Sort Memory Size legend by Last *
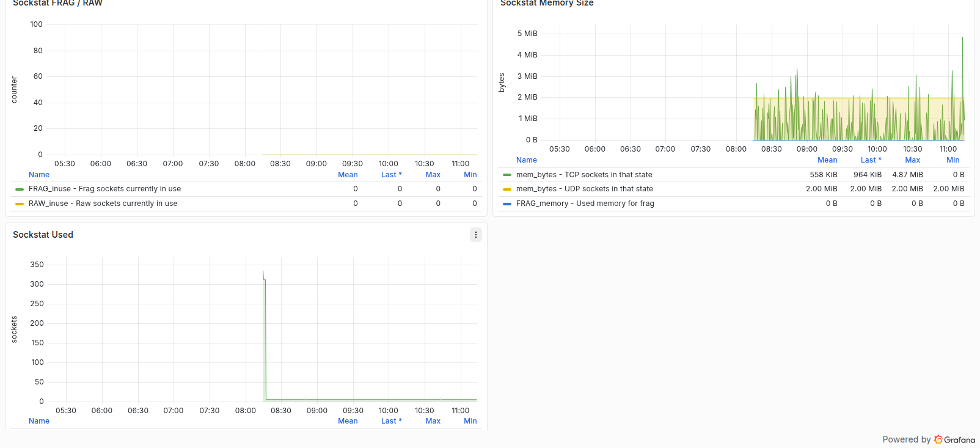Image resolution: width=980 pixels, height=448 pixels. coord(871,160)
